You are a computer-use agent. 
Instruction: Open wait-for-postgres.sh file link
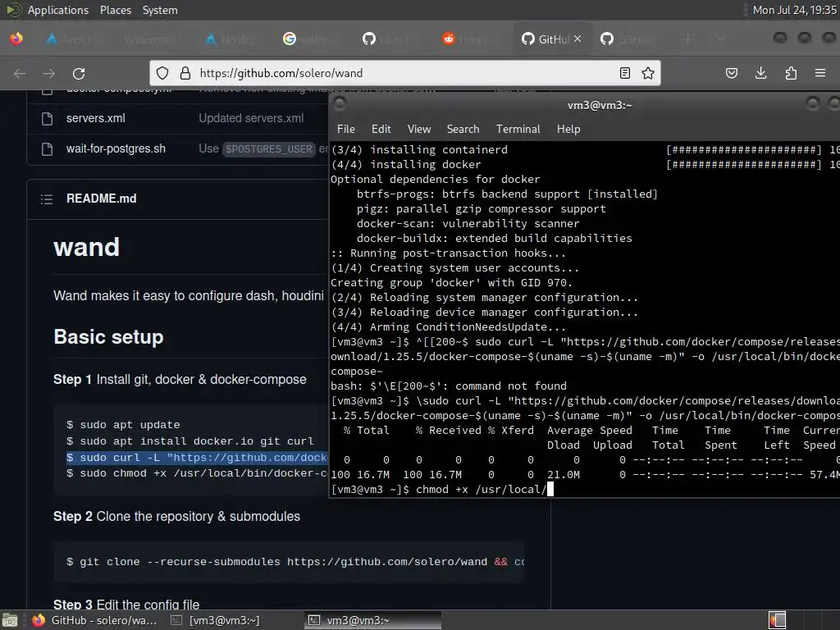pyautogui.click(x=116, y=149)
